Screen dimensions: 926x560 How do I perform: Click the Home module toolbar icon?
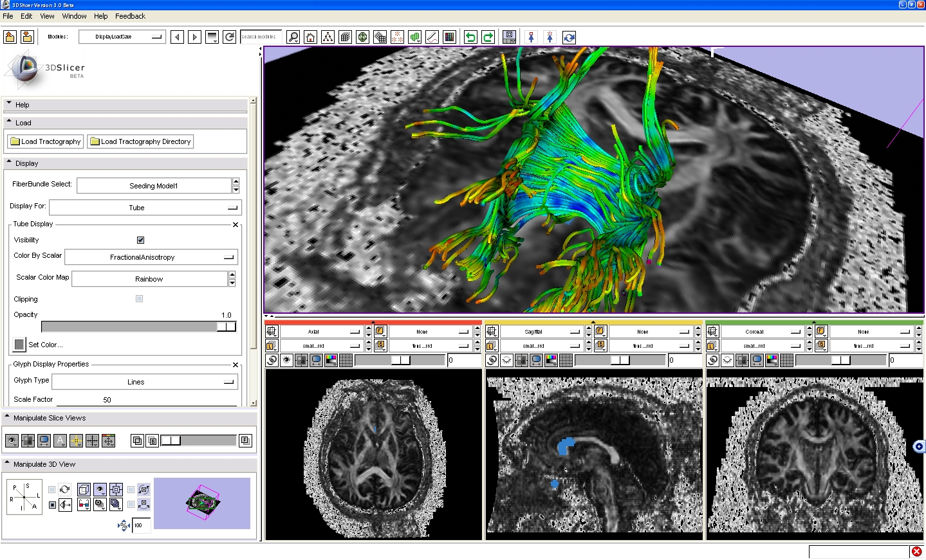311,37
